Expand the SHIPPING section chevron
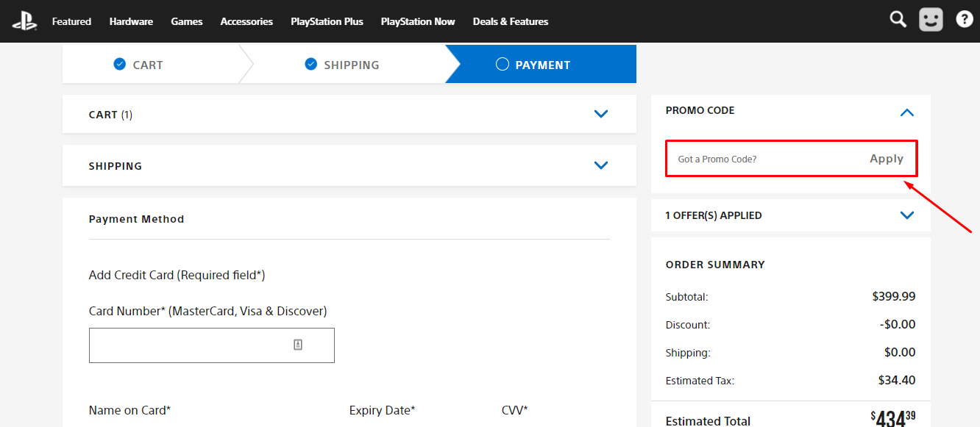Viewport: 980px width, 427px height. coord(601,165)
